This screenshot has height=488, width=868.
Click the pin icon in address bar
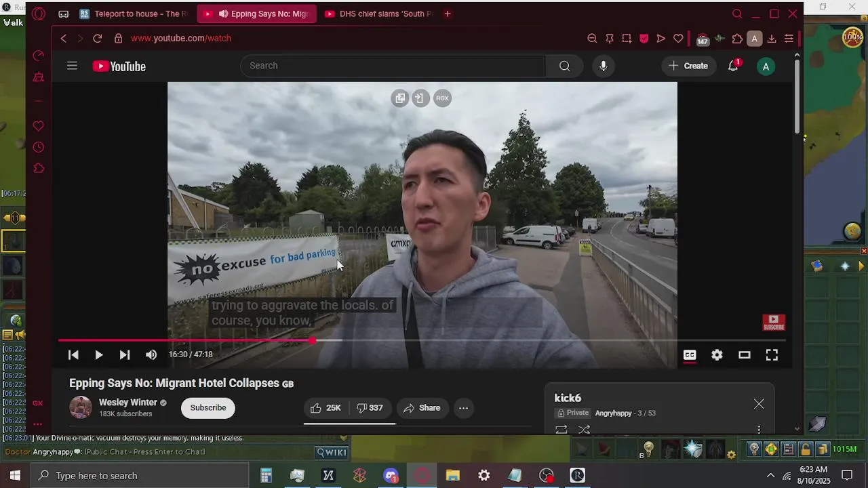point(610,39)
